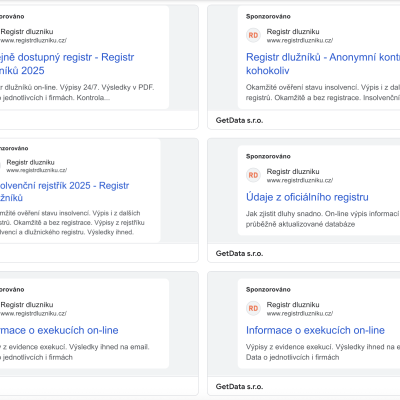Click registrdluzniku.cz URL above 'rejstřík 2025' headline

(x=37, y=170)
